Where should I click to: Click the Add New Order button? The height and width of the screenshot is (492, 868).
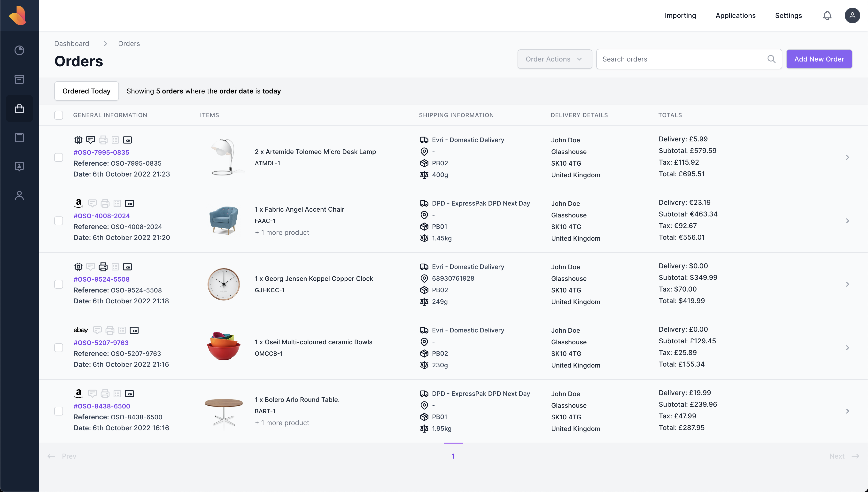coord(819,59)
